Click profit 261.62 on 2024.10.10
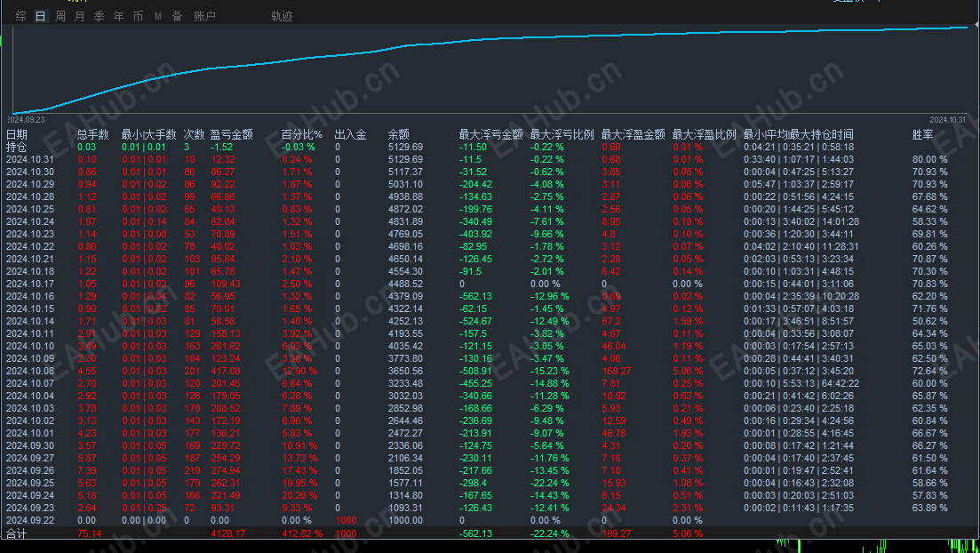 [225, 346]
